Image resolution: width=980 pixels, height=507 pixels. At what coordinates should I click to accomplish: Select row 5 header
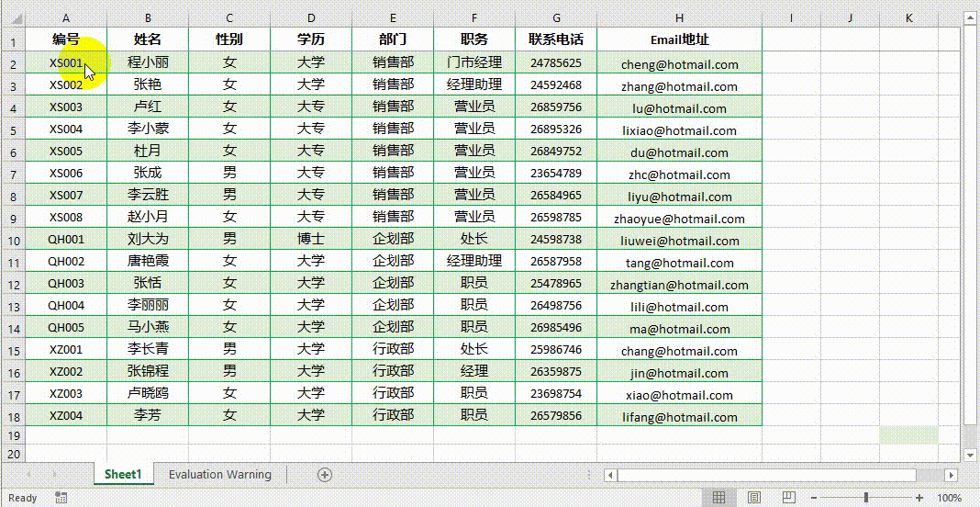click(14, 129)
